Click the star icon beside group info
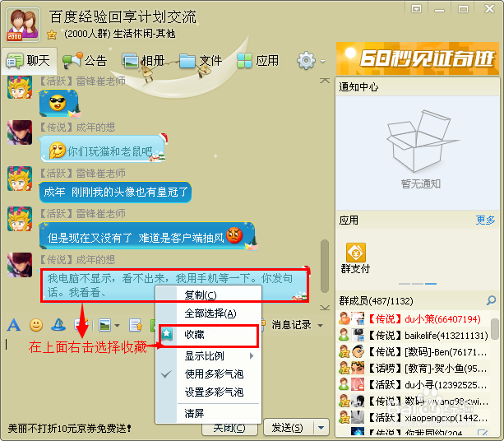The height and width of the screenshot is (441, 504). [x=52, y=34]
